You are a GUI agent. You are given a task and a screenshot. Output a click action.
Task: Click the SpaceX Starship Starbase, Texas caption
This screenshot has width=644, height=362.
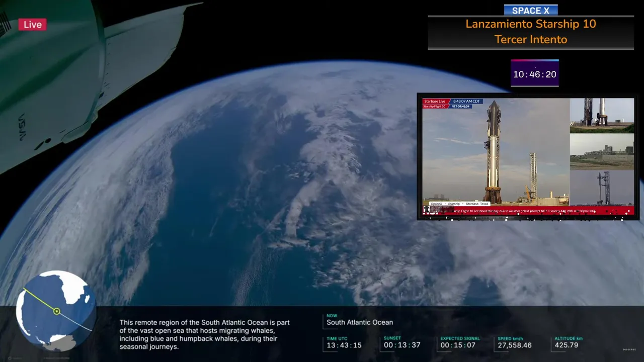[460, 204]
